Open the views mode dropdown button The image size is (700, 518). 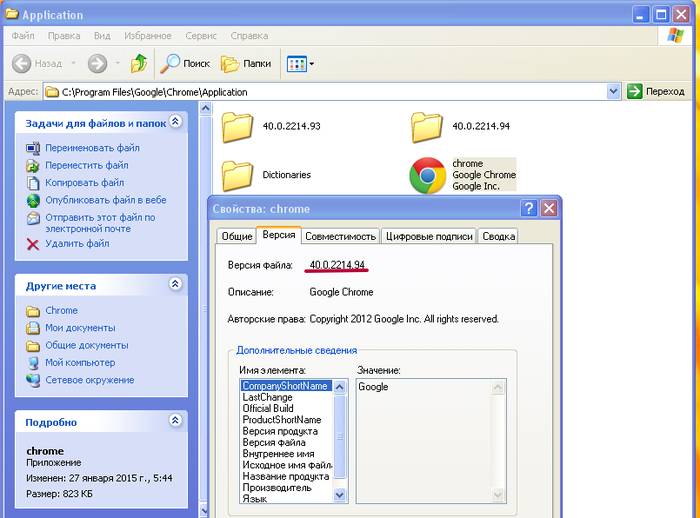point(300,64)
